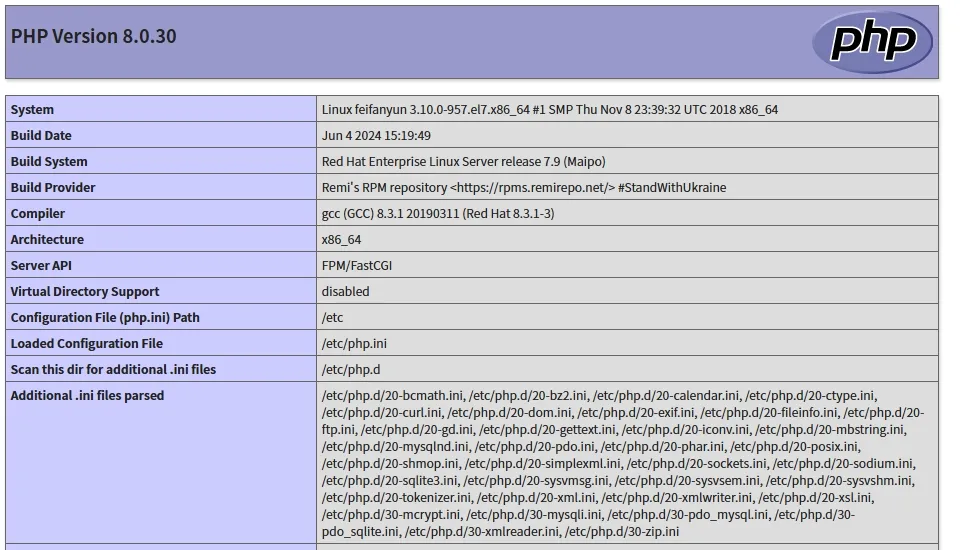Select the 30-zip.ini entry
This screenshot has width=962, height=550.
coord(622,532)
